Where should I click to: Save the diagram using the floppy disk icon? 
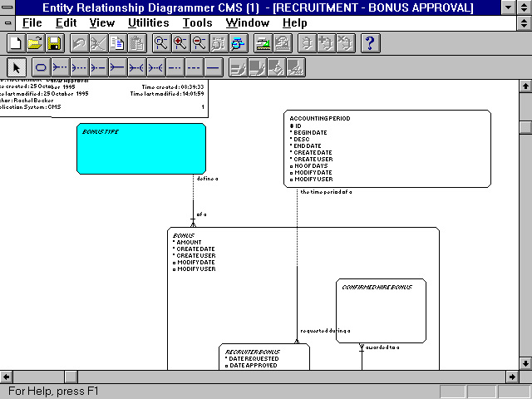pos(54,43)
